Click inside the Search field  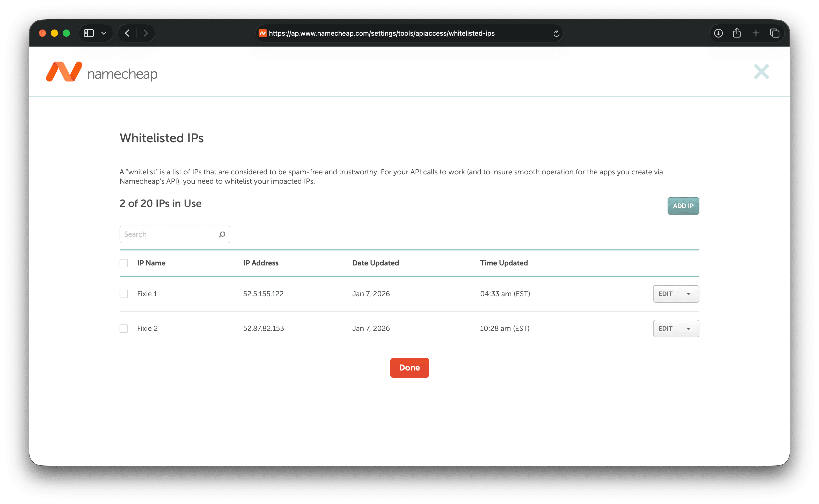coord(167,234)
